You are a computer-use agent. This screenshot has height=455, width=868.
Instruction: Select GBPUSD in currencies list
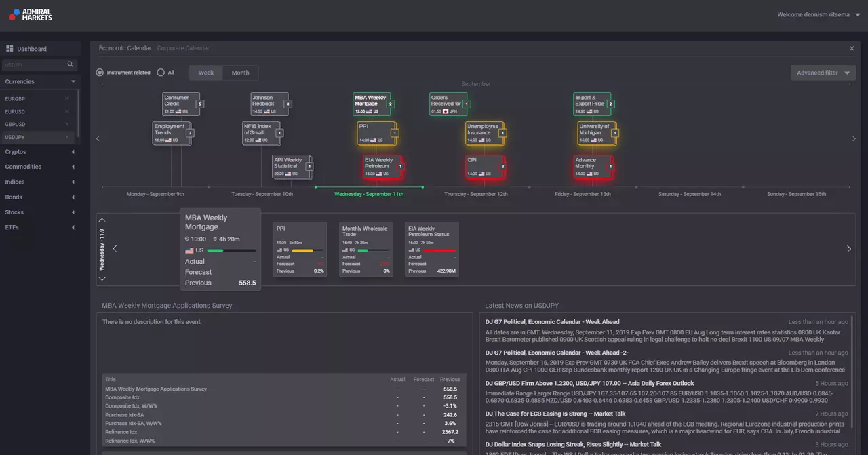click(x=15, y=124)
